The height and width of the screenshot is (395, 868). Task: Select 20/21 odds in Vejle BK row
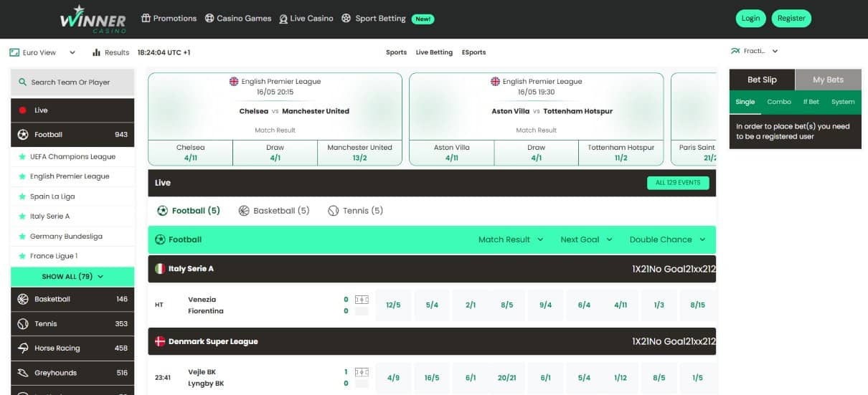[507, 378]
